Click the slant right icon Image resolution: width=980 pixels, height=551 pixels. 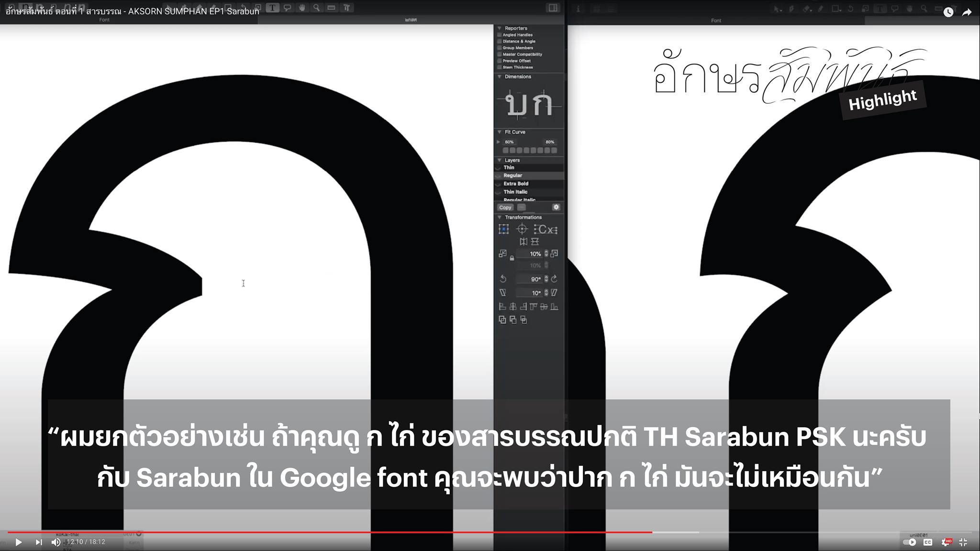point(554,293)
